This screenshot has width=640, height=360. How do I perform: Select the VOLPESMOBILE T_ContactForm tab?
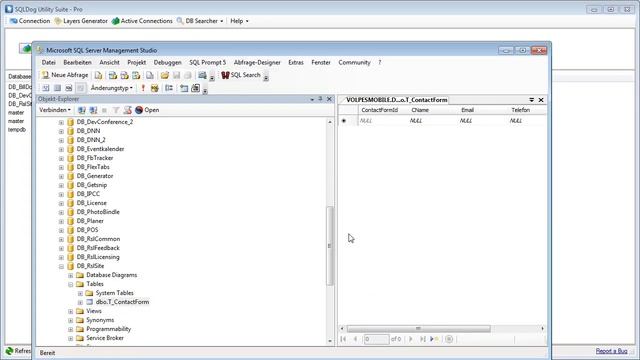[396, 100]
